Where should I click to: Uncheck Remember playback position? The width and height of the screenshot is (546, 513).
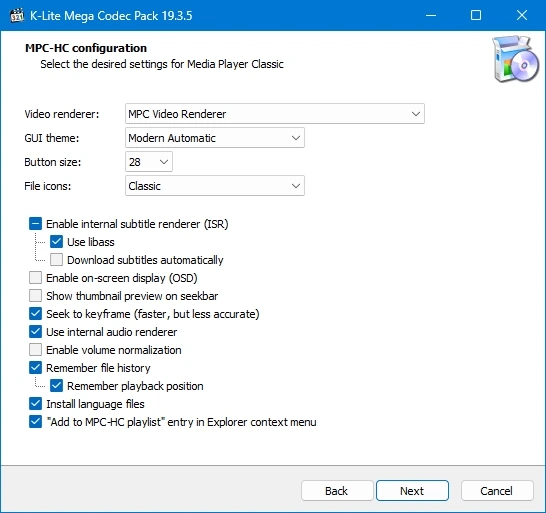click(56, 386)
